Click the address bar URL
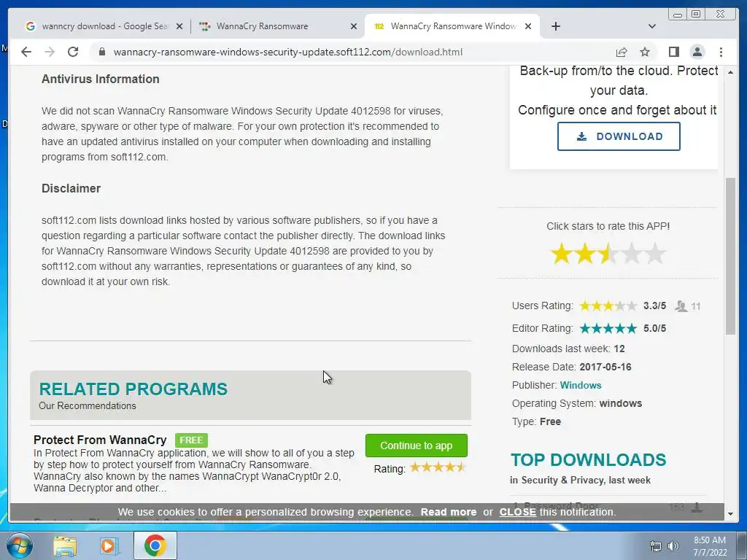Image resolution: width=747 pixels, height=560 pixels. (287, 52)
